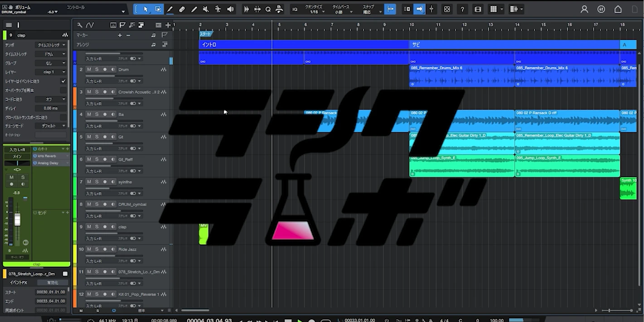
Task: Open the Start page home icon
Action: pyautogui.click(x=618, y=9)
